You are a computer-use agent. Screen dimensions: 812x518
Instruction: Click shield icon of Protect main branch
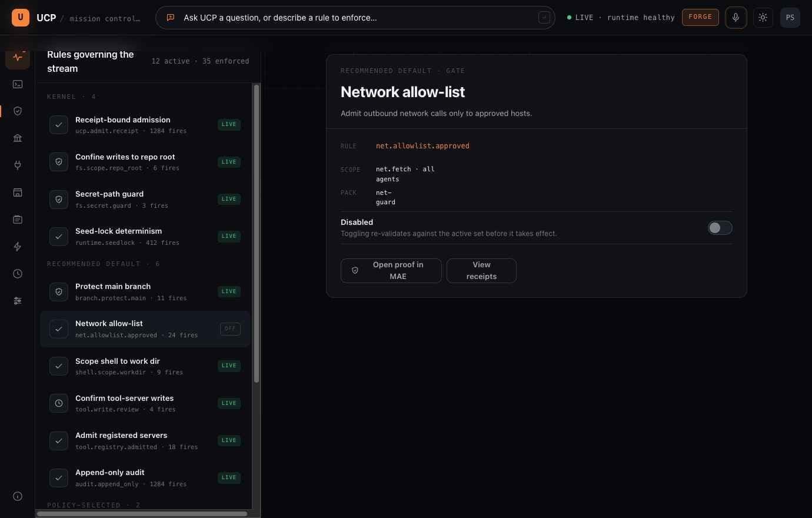pyautogui.click(x=59, y=291)
